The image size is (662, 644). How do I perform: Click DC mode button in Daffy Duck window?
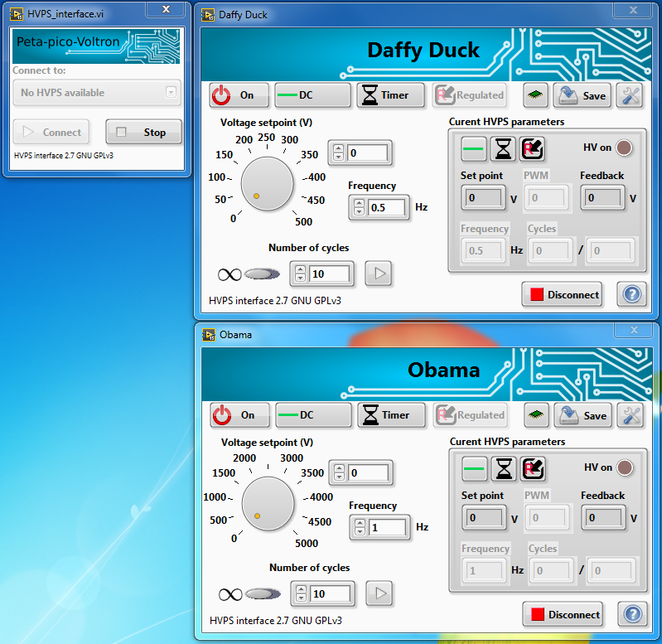point(312,95)
